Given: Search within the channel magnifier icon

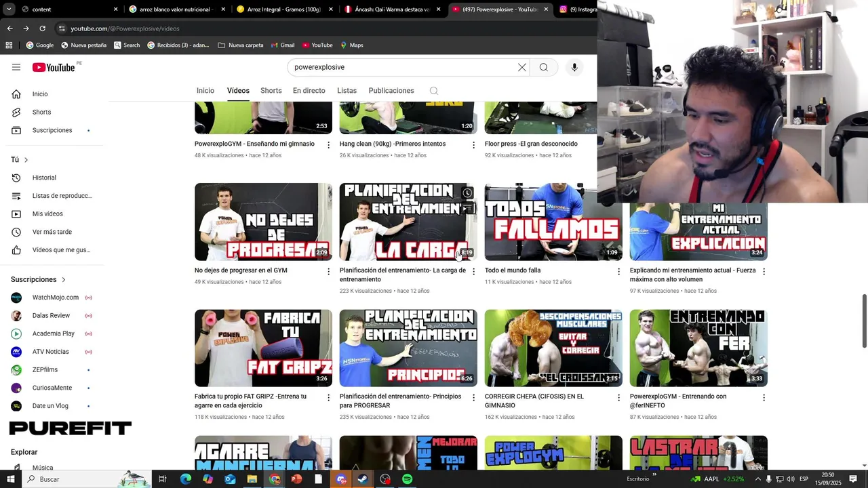Looking at the screenshot, I should [434, 91].
